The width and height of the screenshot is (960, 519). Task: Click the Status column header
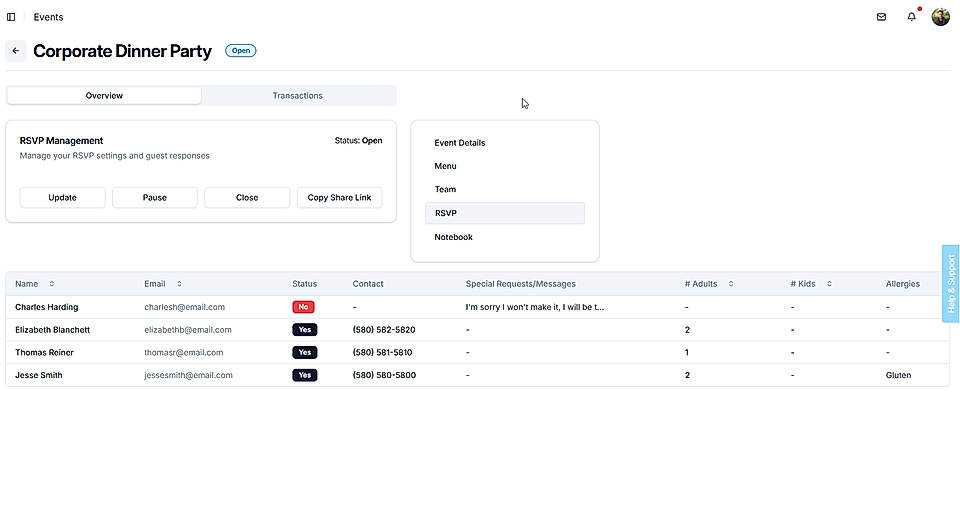[304, 284]
